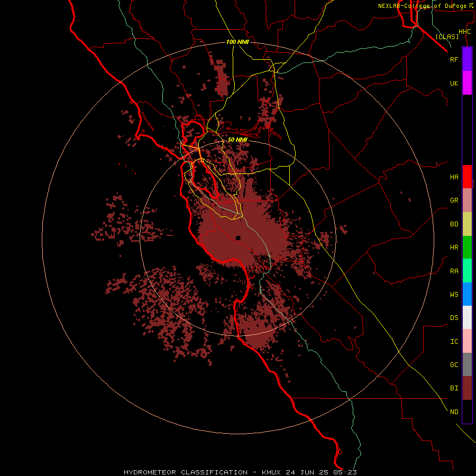Click the HR legend label

point(454,248)
